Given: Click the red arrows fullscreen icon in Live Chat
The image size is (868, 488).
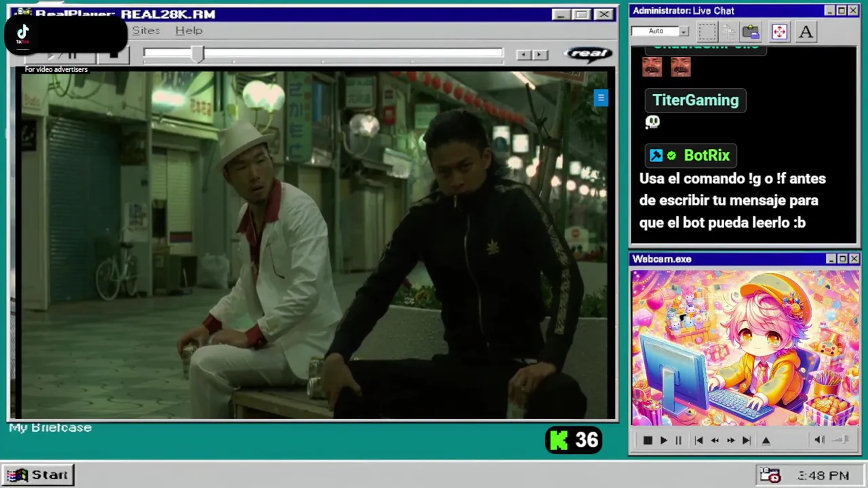Looking at the screenshot, I should [779, 32].
